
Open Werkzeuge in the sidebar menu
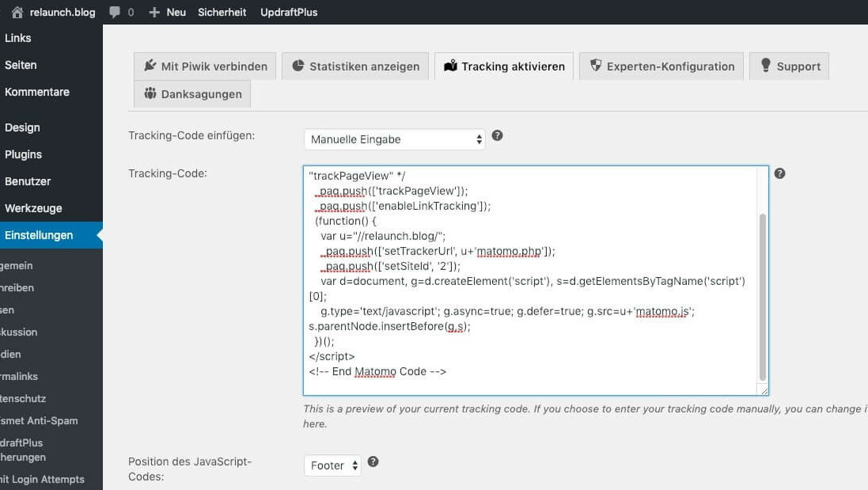(51, 208)
